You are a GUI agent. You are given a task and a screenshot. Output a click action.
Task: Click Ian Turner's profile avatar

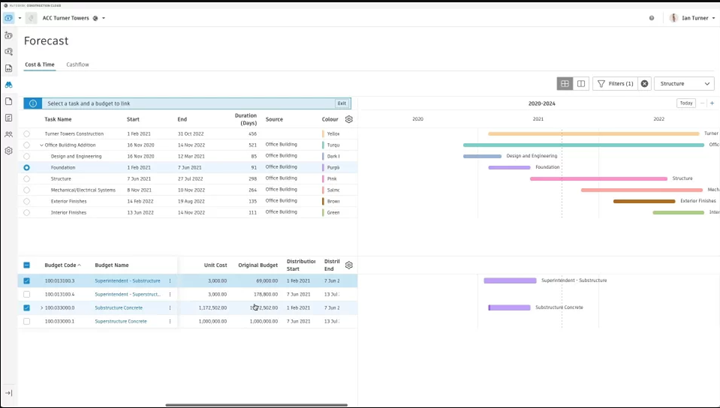[674, 18]
